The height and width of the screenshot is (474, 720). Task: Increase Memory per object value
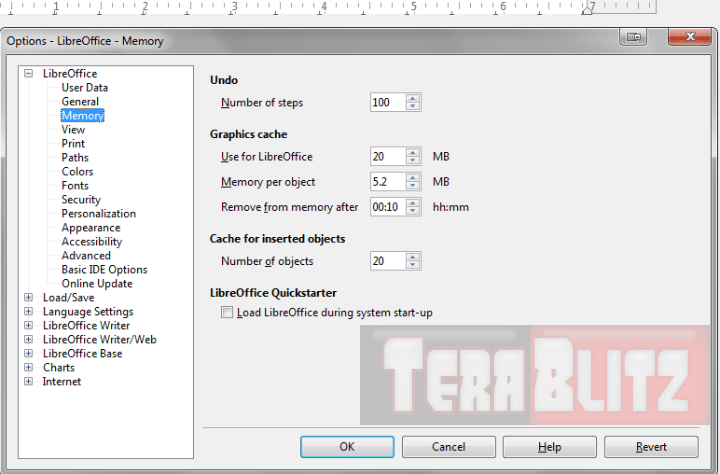pyautogui.click(x=413, y=178)
